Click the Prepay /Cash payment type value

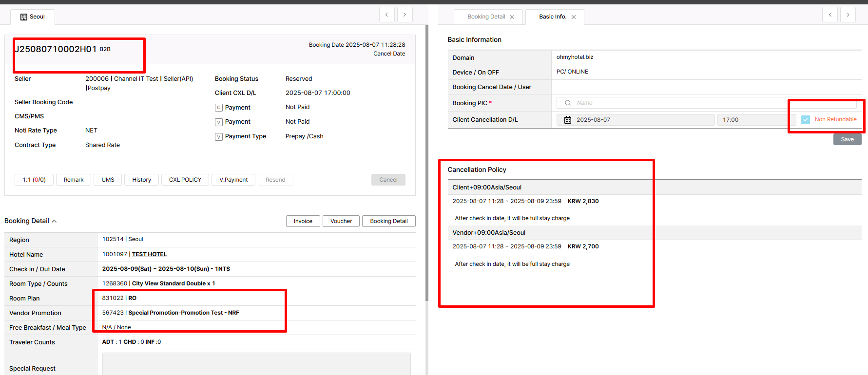[305, 136]
